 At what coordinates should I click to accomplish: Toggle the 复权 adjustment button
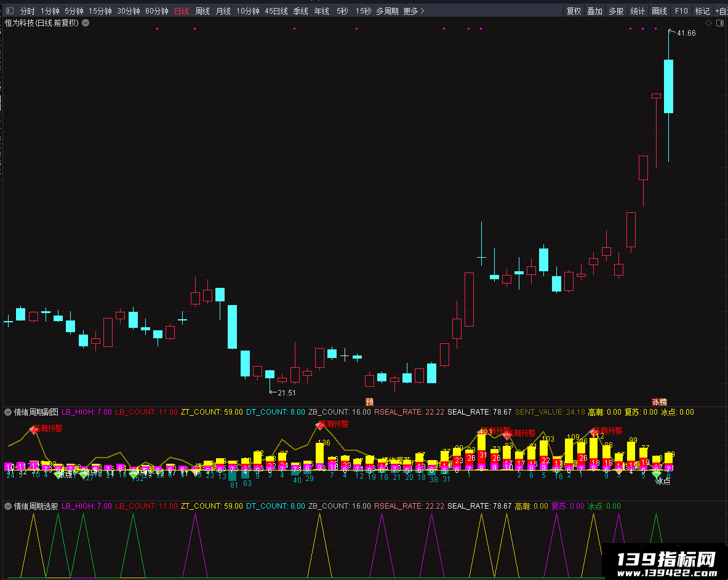(574, 10)
